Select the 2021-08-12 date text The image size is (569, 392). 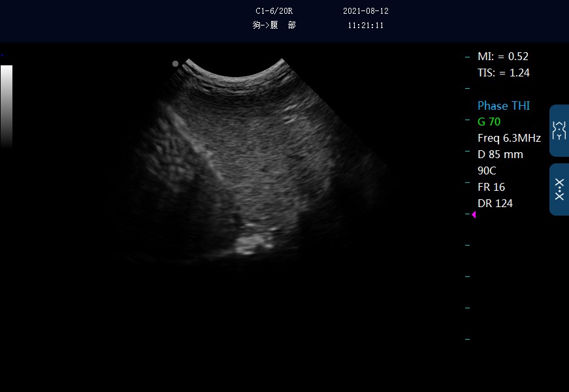click(x=366, y=11)
